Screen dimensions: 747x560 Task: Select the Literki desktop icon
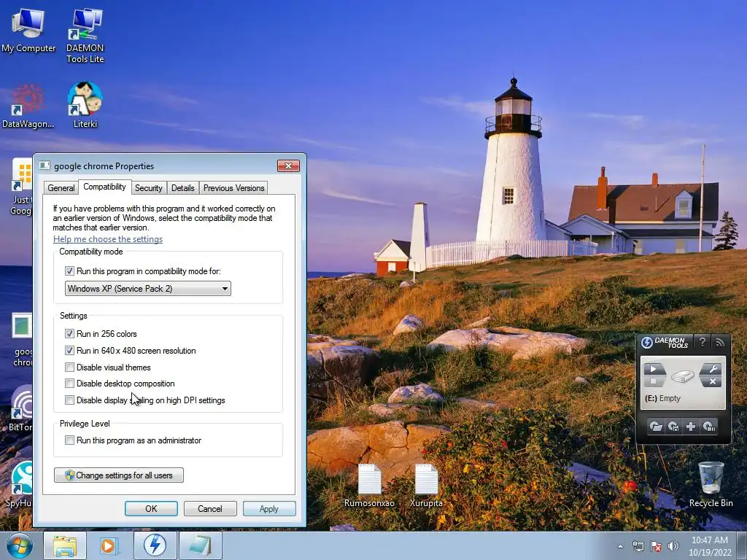coord(85,105)
